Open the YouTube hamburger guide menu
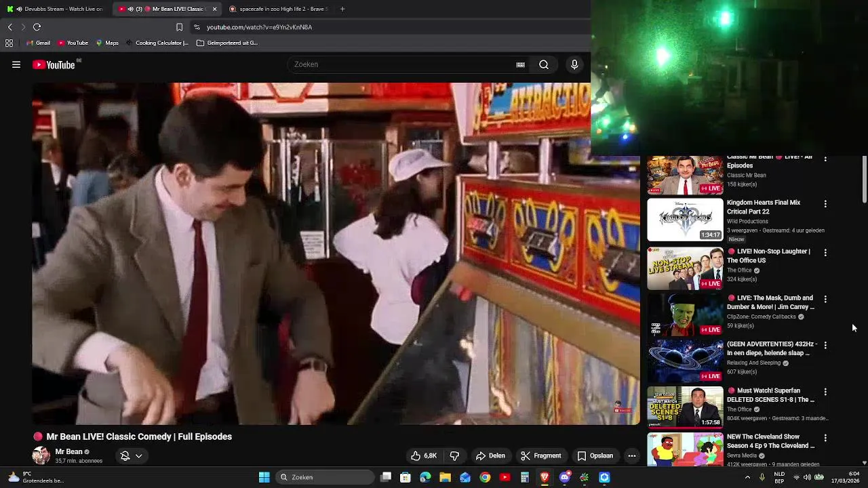 [16, 64]
